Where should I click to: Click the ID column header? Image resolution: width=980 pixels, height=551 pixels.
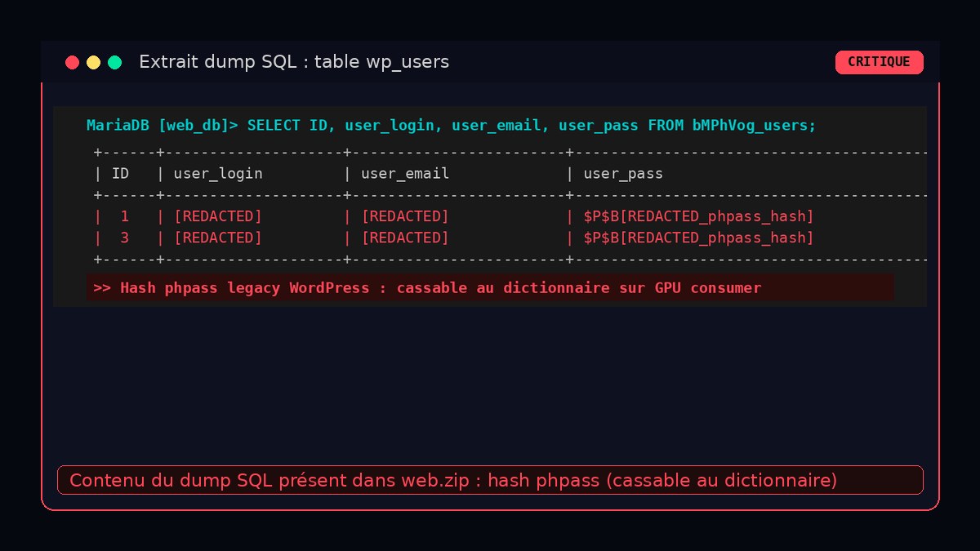(120, 174)
